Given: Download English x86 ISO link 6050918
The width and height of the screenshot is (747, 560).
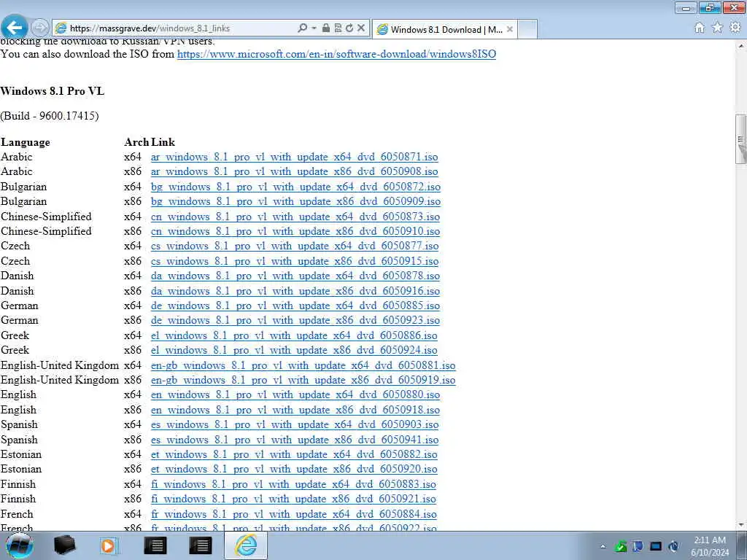Looking at the screenshot, I should [295, 410].
